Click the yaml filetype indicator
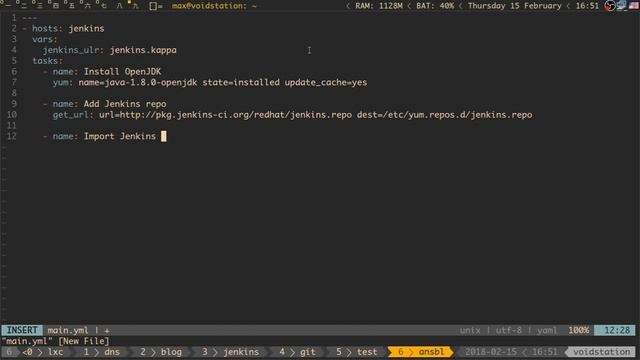Viewport: 640px width, 360px height. pyautogui.click(x=547, y=330)
